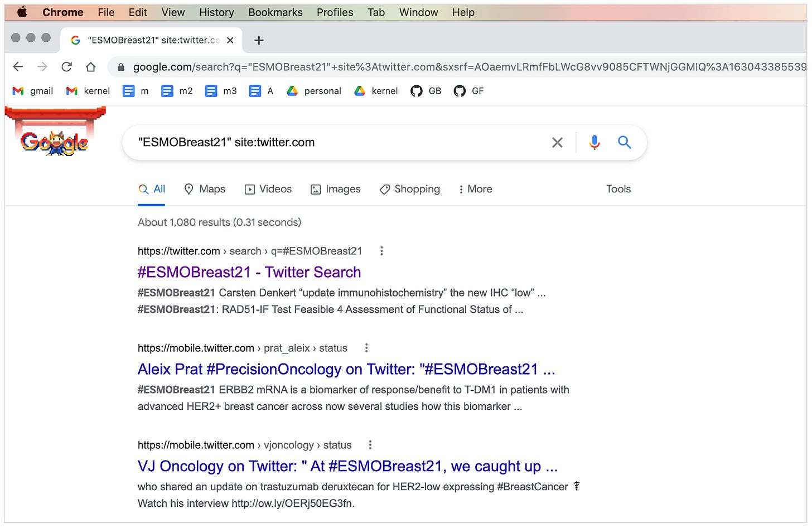Reload the current page
812x528 pixels.
pyautogui.click(x=66, y=67)
